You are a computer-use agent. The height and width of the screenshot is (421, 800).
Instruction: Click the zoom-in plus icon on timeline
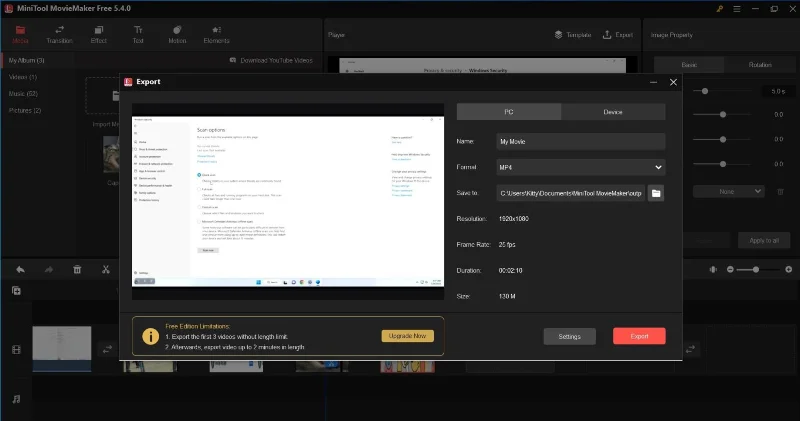tap(788, 269)
